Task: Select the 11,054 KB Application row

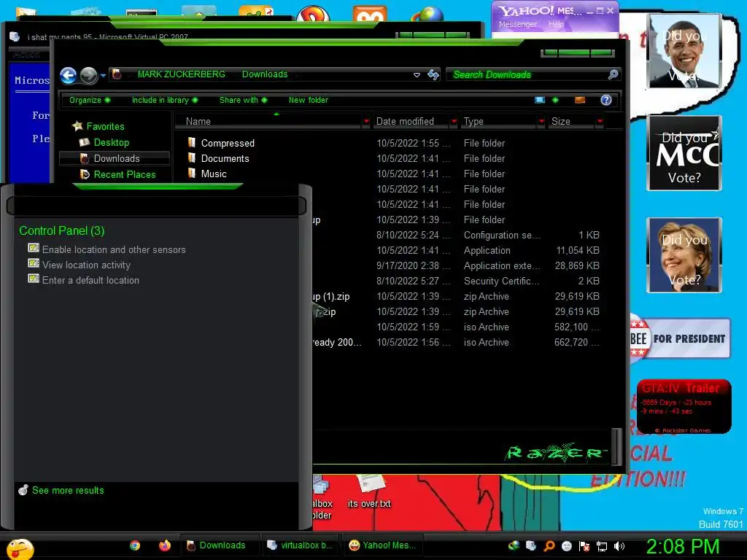Action: pos(457,251)
